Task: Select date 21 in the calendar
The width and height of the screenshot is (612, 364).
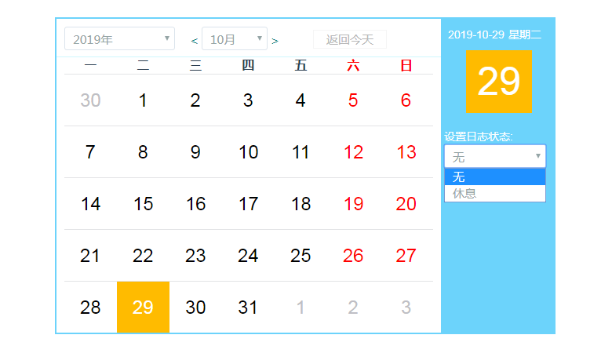Action: coord(90,256)
